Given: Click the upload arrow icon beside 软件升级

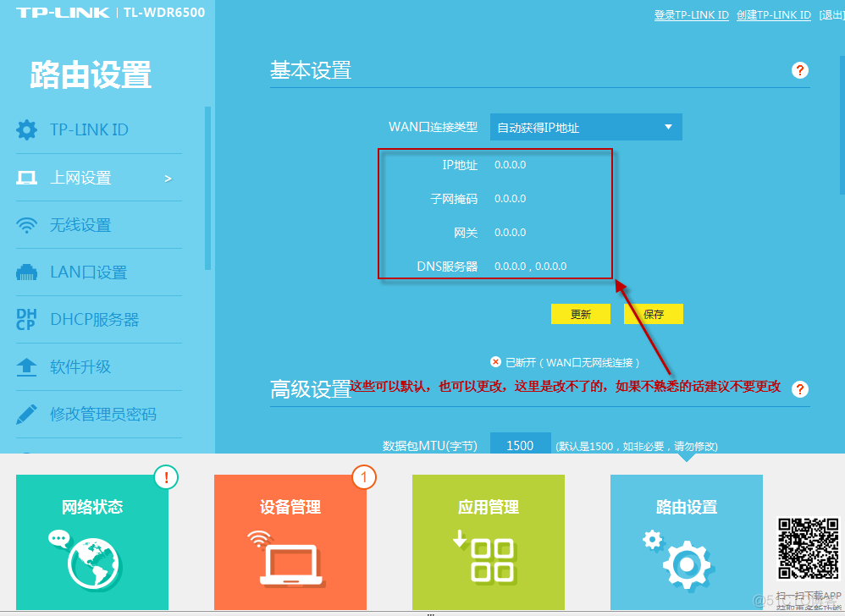Looking at the screenshot, I should (26, 366).
